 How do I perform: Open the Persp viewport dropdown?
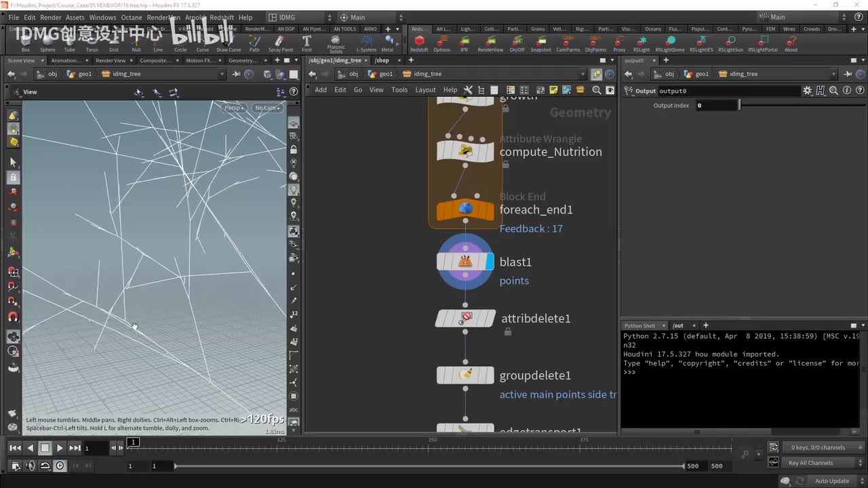click(x=234, y=108)
